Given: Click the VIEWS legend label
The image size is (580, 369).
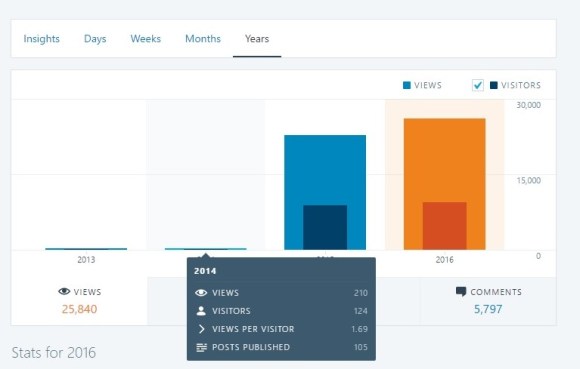Looking at the screenshot, I should point(428,85).
